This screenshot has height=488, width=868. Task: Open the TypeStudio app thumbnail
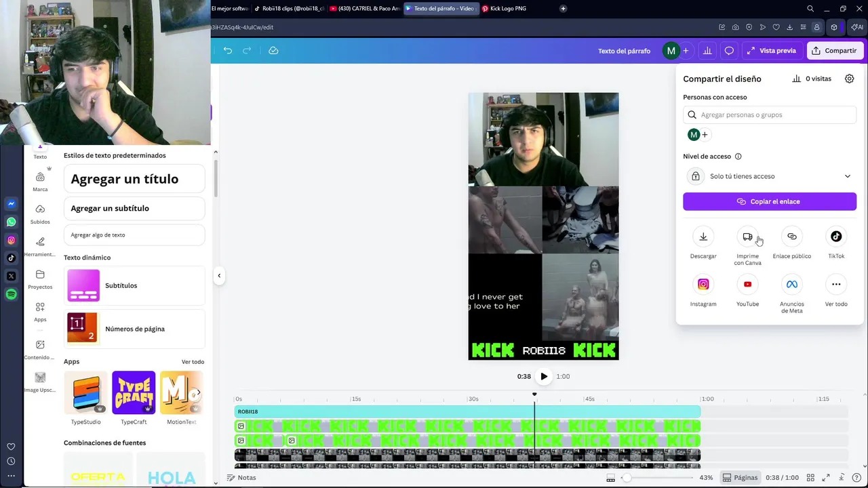pyautogui.click(x=85, y=392)
